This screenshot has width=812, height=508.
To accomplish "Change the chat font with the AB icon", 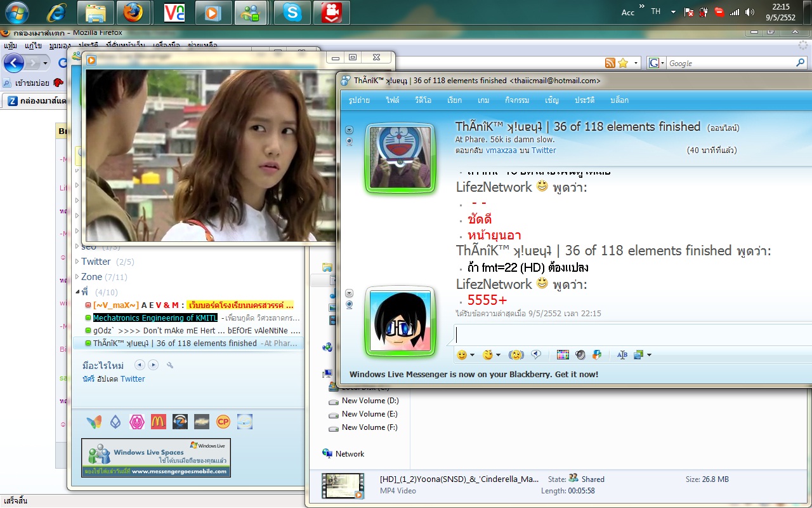I will tap(622, 354).
